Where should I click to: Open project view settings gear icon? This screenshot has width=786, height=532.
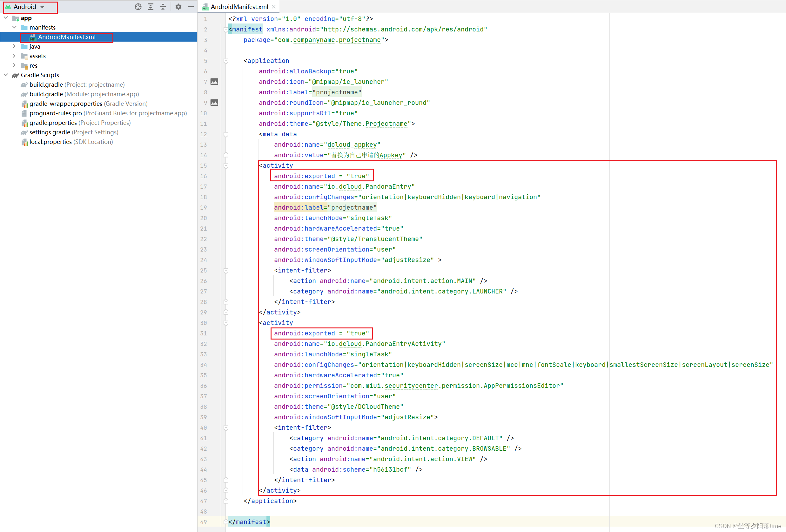(178, 7)
